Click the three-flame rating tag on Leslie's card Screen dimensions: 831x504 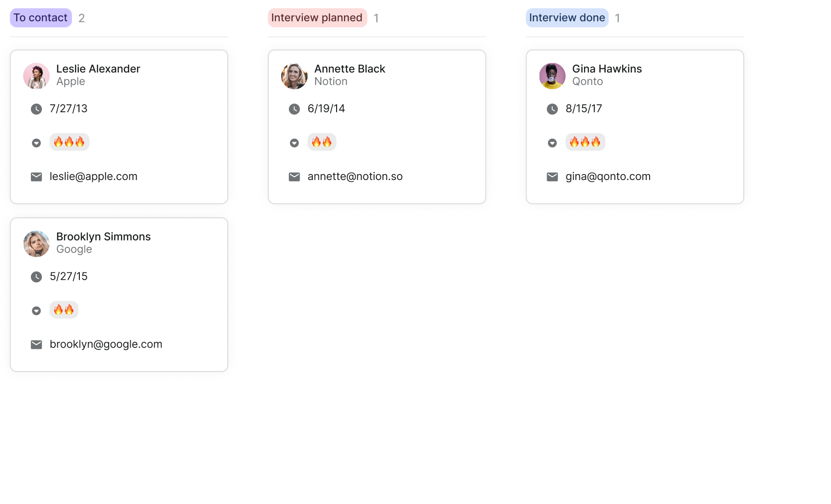69,142
